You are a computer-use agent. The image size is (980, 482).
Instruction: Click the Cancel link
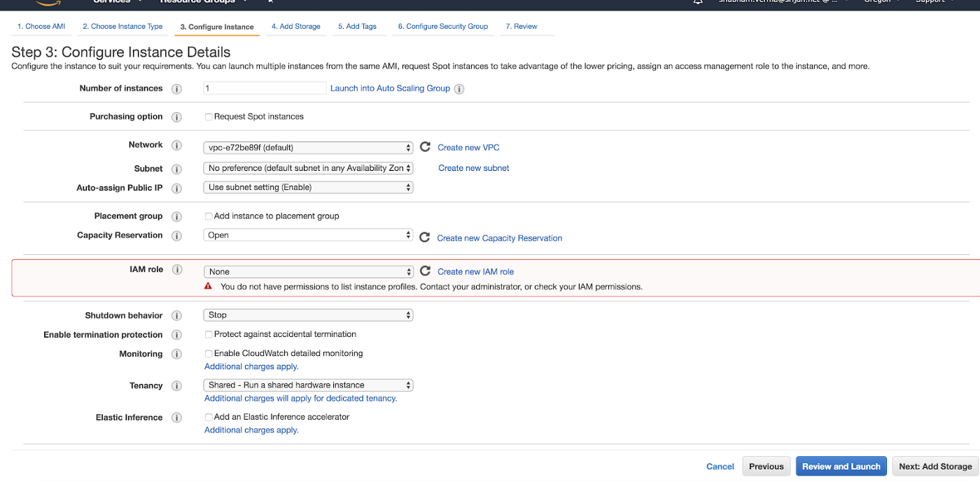[x=720, y=467]
